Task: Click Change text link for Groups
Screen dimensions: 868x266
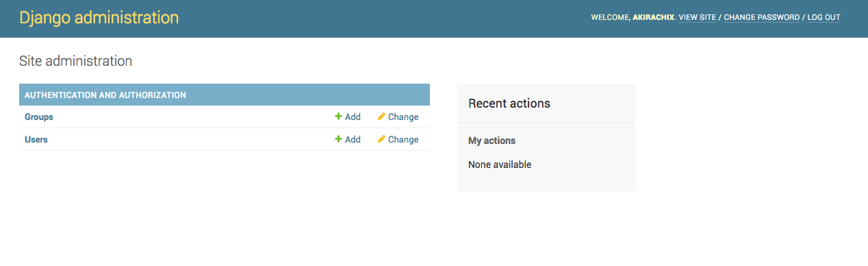Action: coord(403,117)
